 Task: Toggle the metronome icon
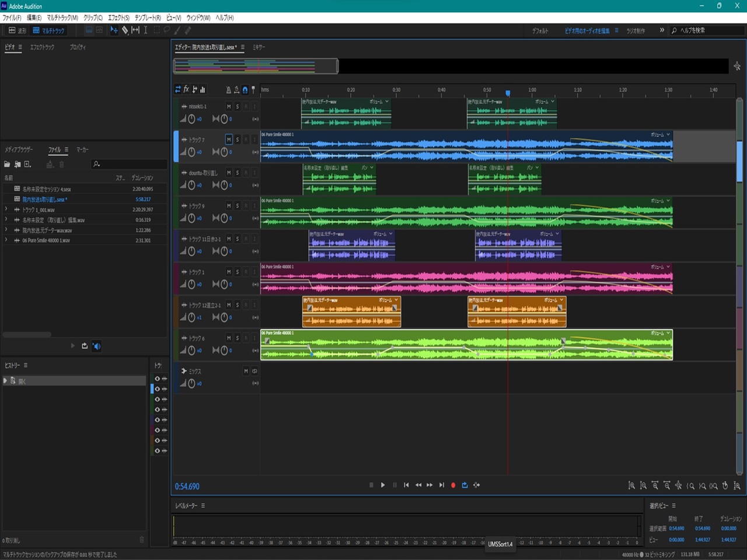228,90
